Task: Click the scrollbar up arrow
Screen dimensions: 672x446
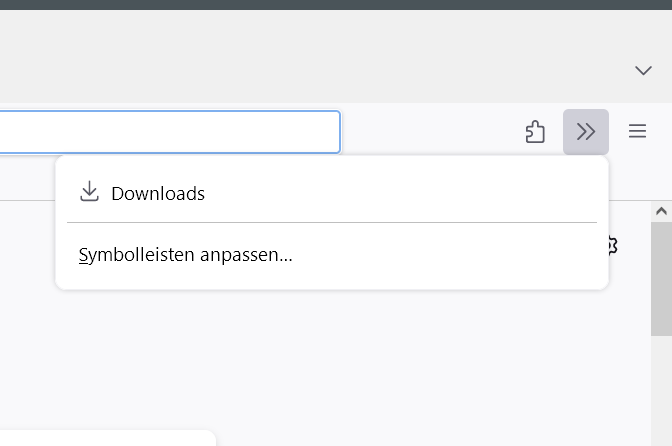Action: coord(661,211)
